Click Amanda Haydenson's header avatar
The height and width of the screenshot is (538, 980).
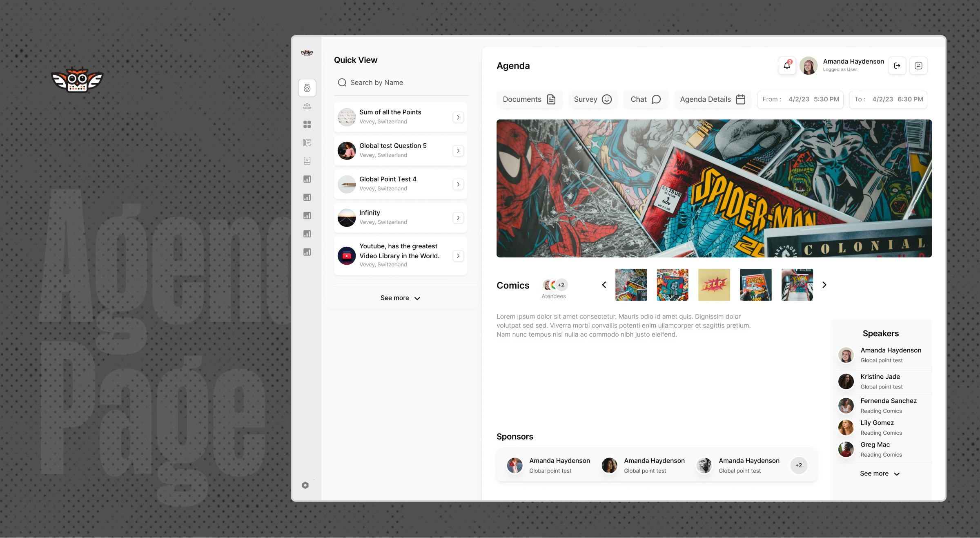click(x=808, y=66)
